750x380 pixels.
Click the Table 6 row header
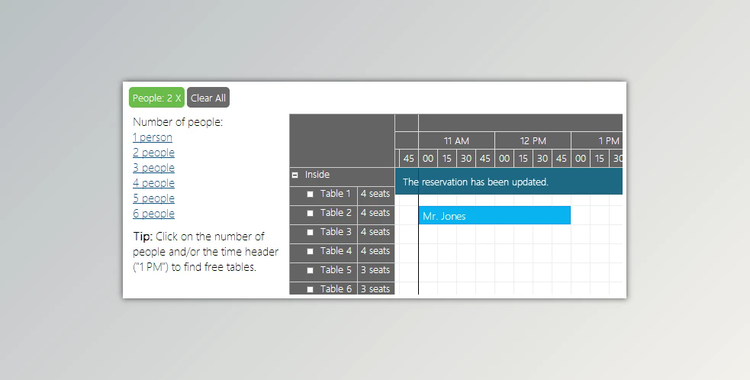[x=323, y=289]
